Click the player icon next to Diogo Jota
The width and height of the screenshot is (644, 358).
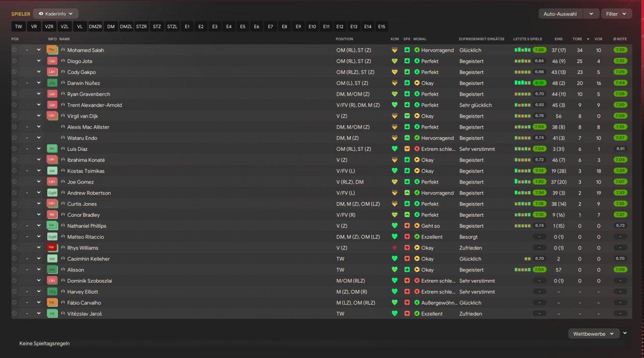click(63, 61)
